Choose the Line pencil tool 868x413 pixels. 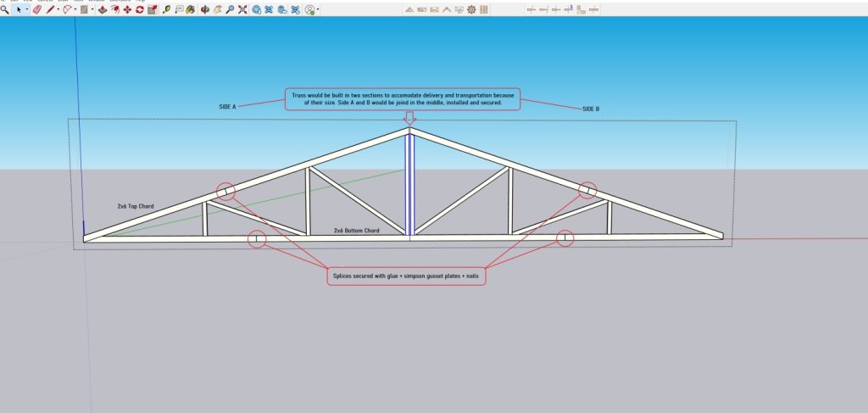[x=50, y=9]
